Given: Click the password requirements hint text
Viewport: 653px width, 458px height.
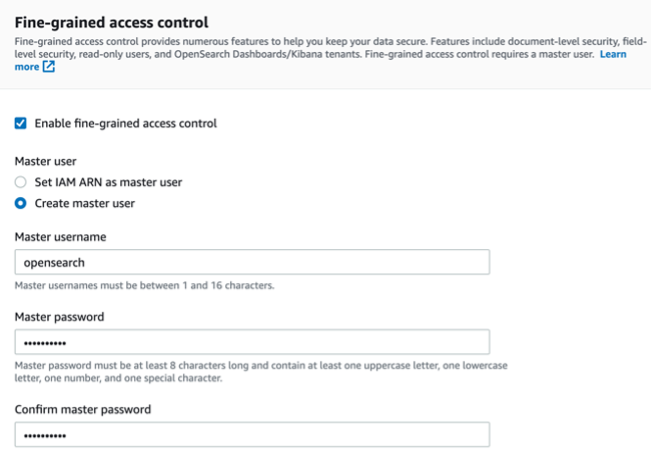Looking at the screenshot, I should pos(260,372).
